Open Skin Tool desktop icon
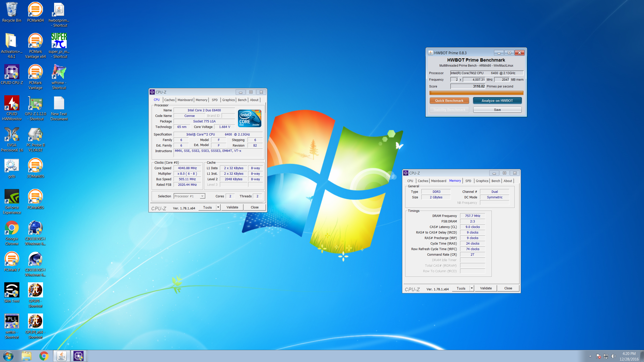Viewport: 644px width, 362px height. (x=12, y=293)
